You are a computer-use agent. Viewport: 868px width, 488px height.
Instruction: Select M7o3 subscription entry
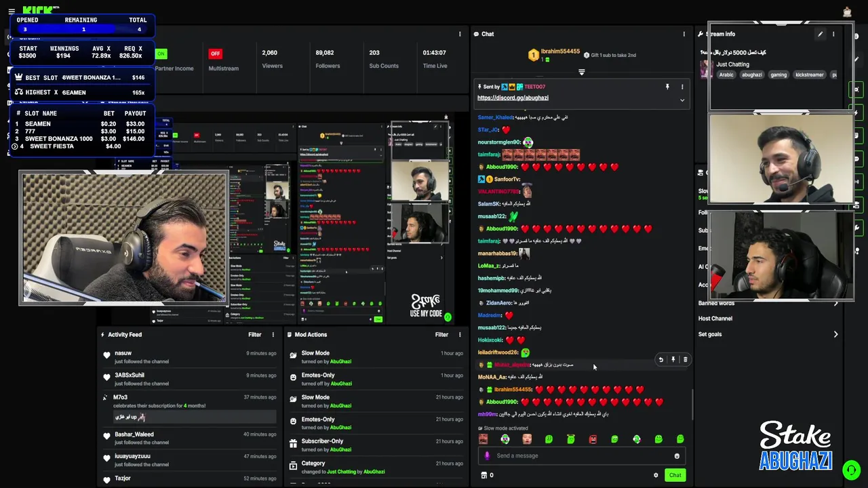(189, 408)
